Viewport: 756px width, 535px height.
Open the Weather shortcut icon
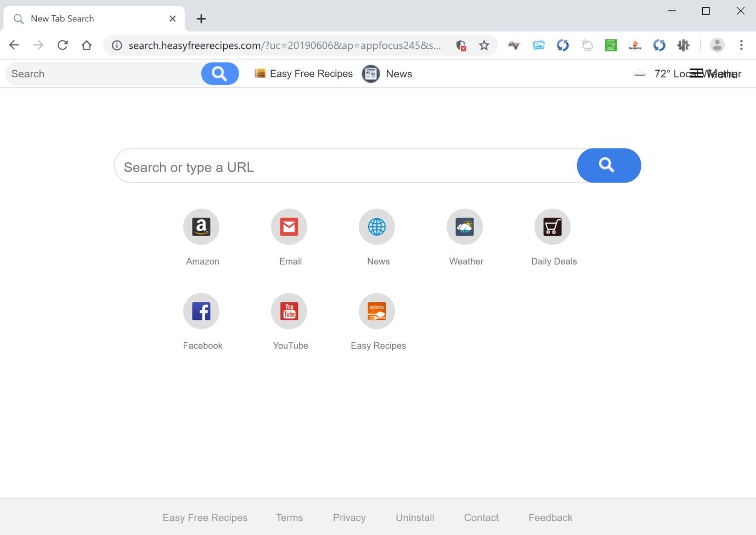click(465, 227)
